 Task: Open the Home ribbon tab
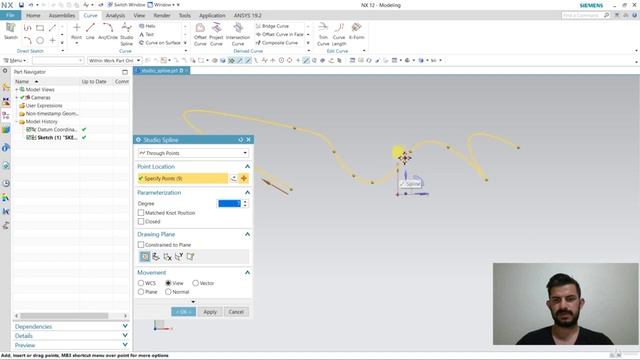tap(33, 16)
